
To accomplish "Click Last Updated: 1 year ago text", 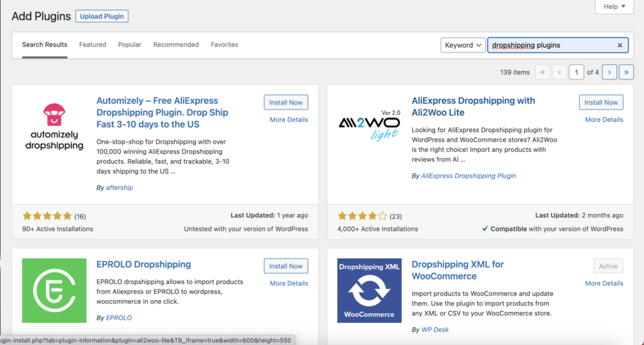I will point(269,215).
